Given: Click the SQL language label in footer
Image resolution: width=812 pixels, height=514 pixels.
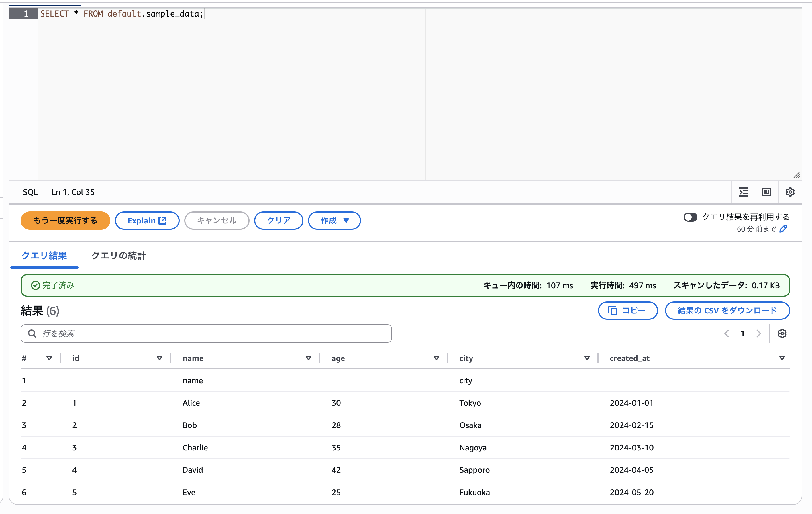Looking at the screenshot, I should pyautogui.click(x=30, y=192).
